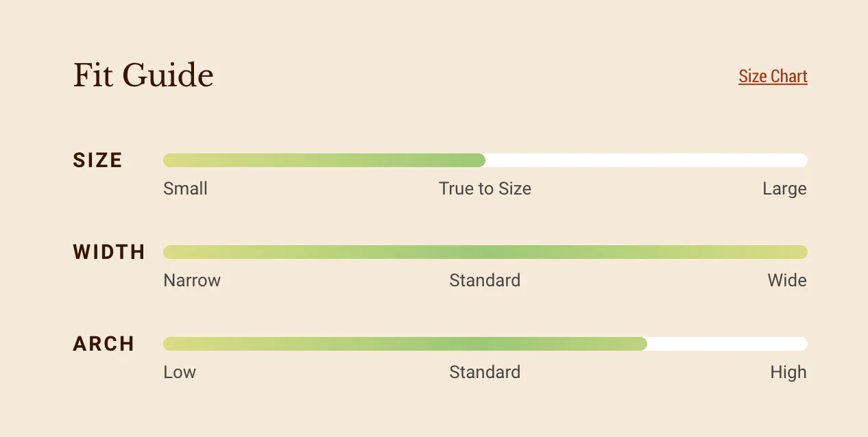868x437 pixels.
Task: Click the Width fit bar
Action: point(485,252)
